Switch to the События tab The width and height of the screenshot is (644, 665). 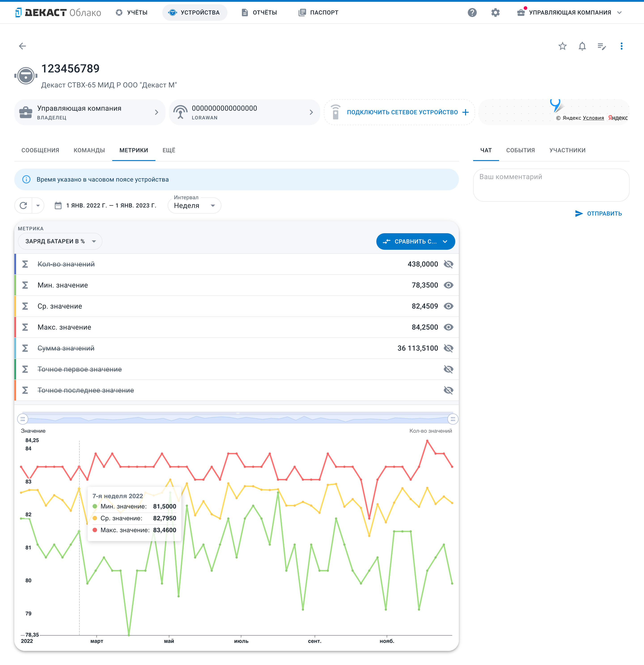(521, 150)
